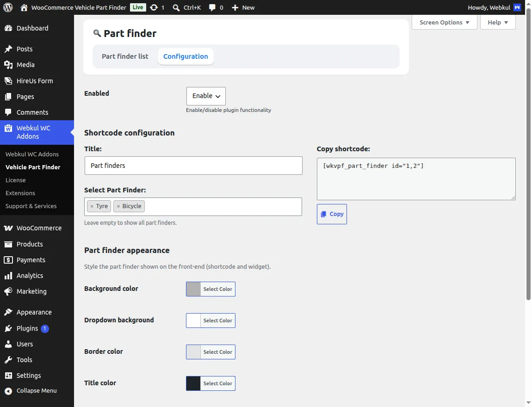Click the Webkul WC Addons bag icon
The image size is (532, 407).
point(8,128)
